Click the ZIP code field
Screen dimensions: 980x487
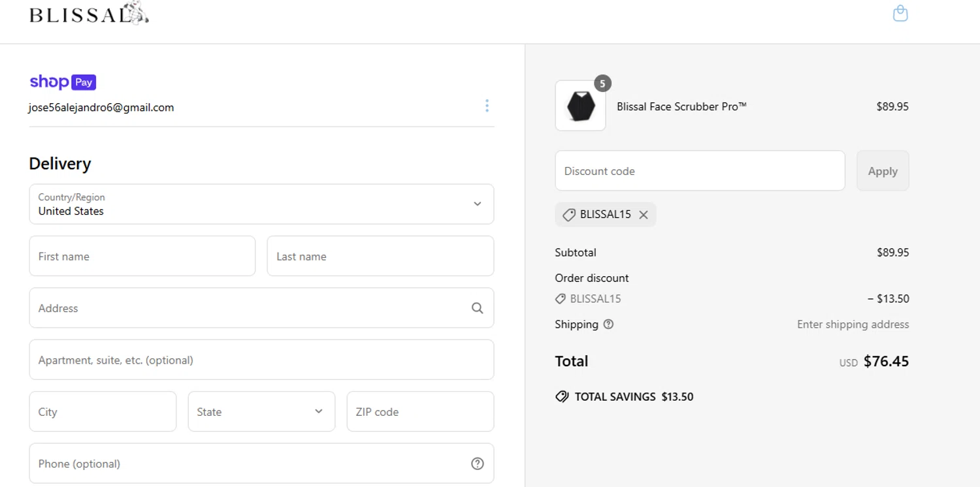420,411
